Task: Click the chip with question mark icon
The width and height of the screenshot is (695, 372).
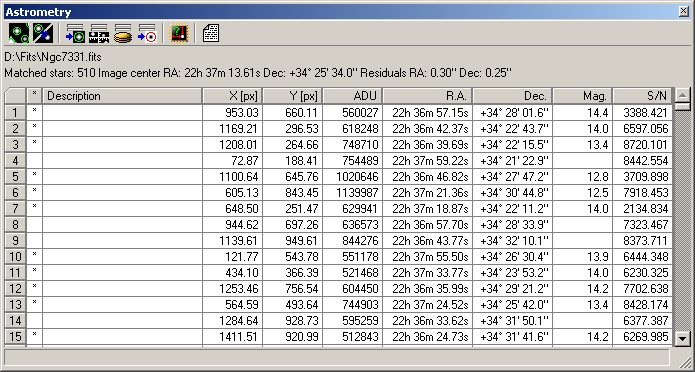Action: click(x=179, y=33)
